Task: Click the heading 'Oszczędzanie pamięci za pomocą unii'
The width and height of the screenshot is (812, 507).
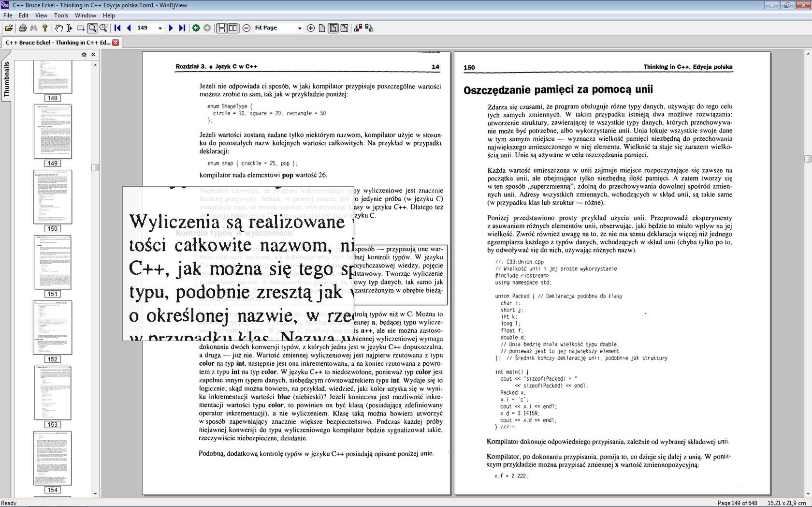Action: coord(558,89)
